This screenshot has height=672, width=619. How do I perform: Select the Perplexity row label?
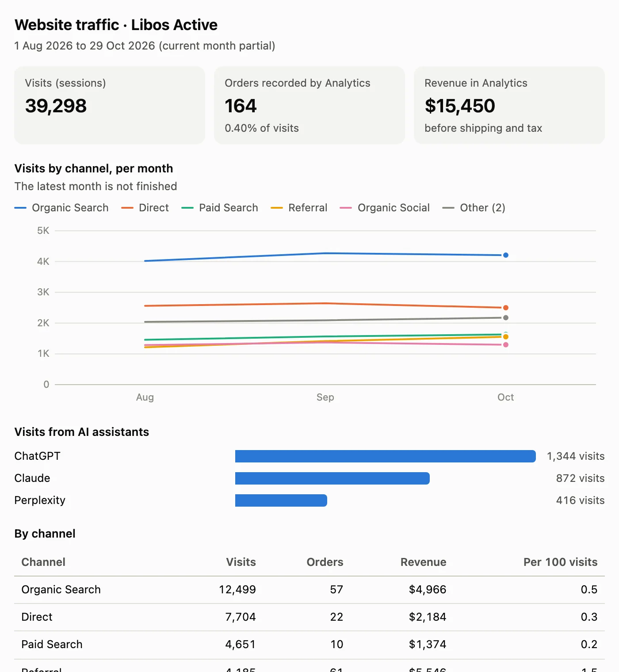click(x=40, y=500)
